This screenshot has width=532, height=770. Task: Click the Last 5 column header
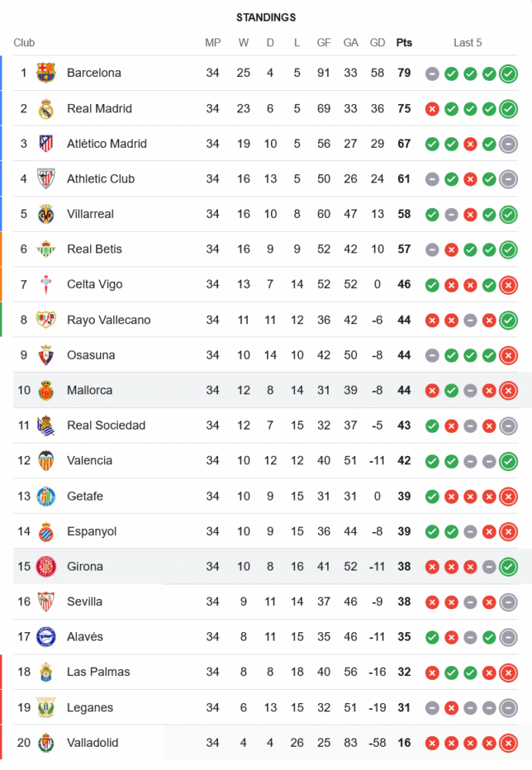point(467,43)
